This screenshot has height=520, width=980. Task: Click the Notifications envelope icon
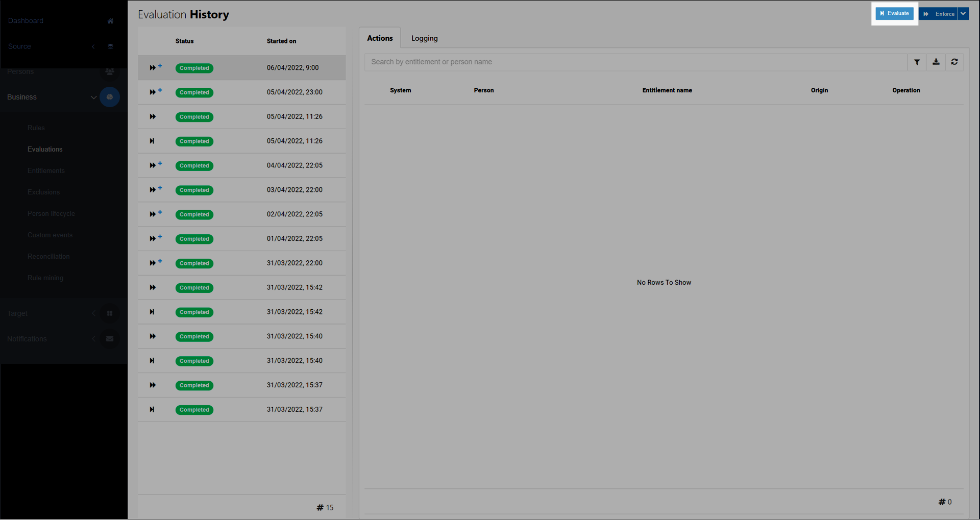110,339
